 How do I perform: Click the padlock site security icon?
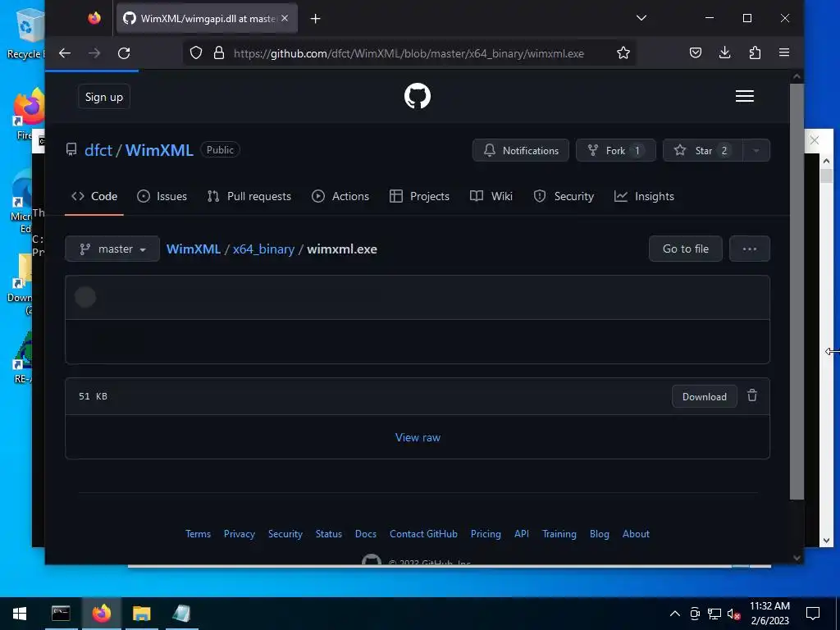coord(218,53)
